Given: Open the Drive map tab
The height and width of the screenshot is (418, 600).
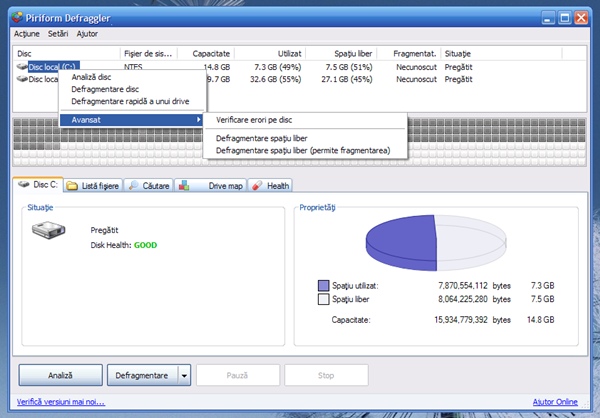Looking at the screenshot, I should 211,186.
